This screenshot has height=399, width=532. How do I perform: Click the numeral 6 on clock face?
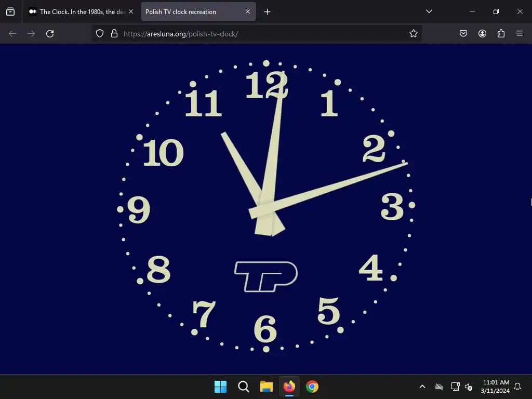point(265,328)
